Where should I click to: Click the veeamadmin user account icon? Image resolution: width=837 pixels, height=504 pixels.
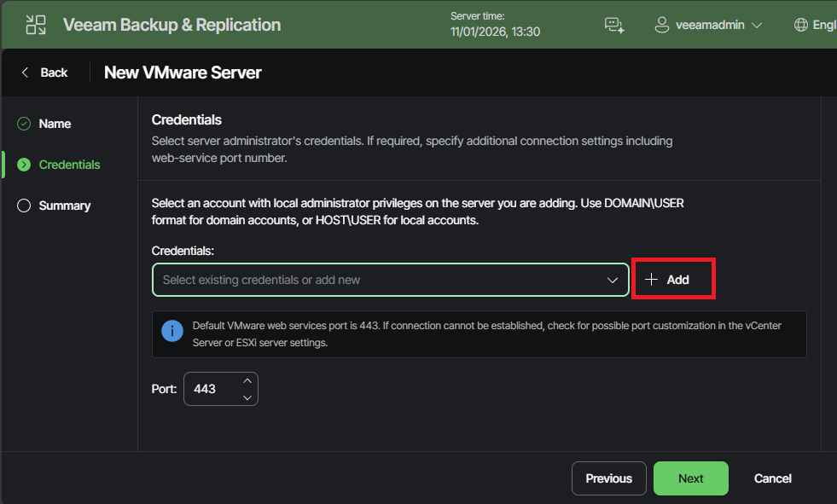coord(662,25)
